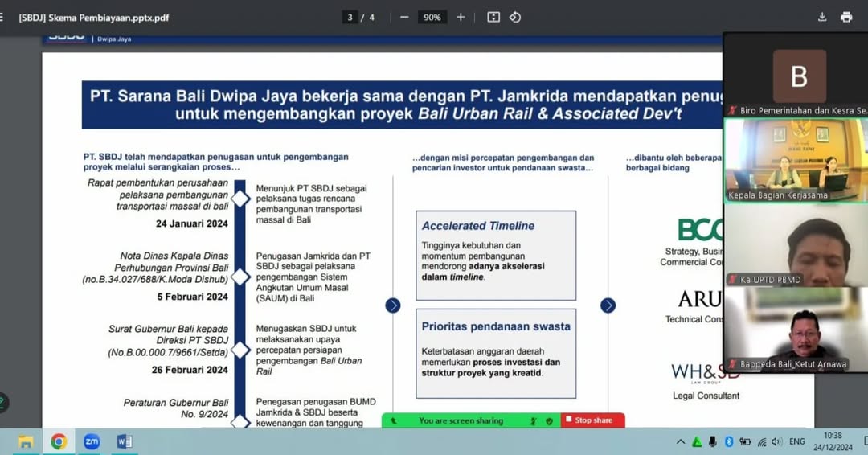Stop the screen share
The width and height of the screenshot is (868, 455).
click(x=592, y=420)
